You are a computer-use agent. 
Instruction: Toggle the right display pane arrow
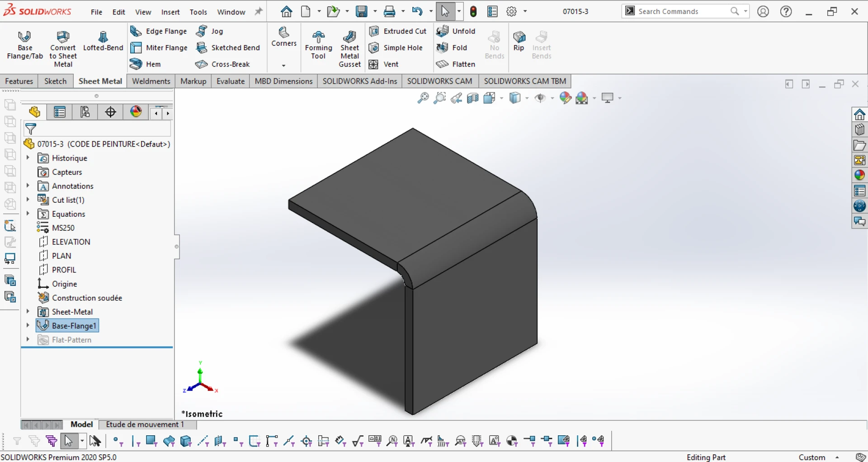807,84
